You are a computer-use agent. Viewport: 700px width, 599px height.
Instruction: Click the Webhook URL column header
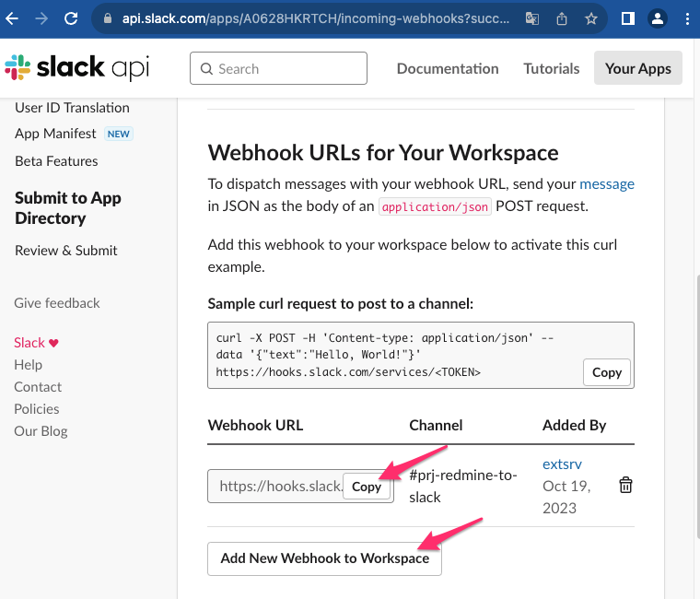click(255, 425)
